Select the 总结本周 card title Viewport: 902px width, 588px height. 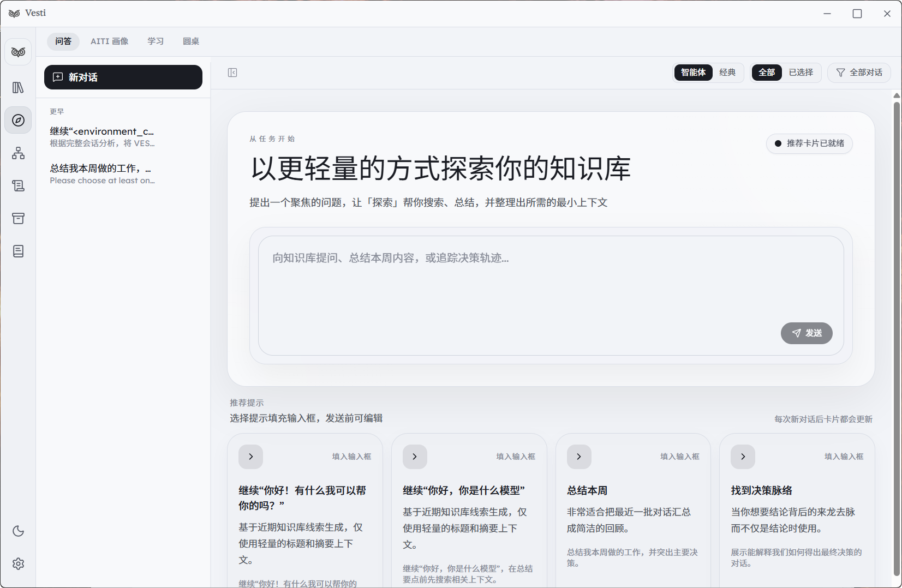[587, 491]
